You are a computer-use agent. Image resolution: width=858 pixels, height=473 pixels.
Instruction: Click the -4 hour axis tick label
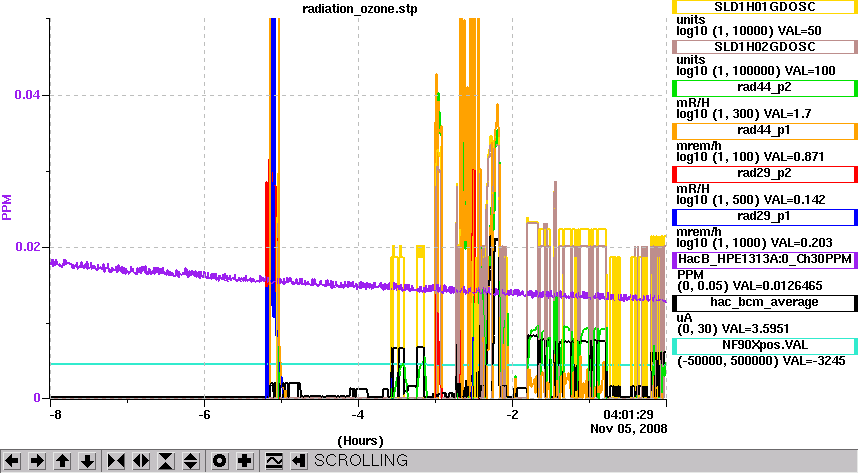358,414
